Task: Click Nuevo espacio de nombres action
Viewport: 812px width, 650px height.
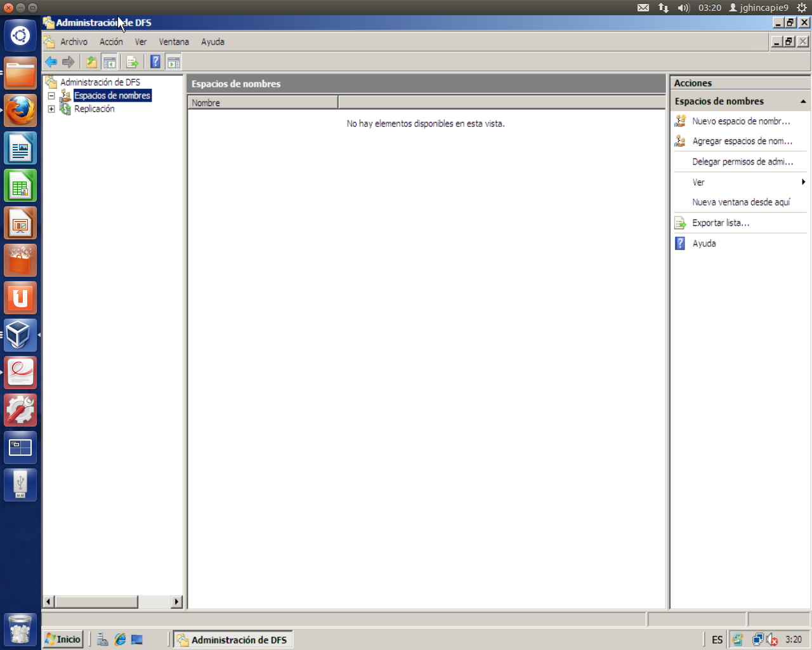Action: [741, 121]
